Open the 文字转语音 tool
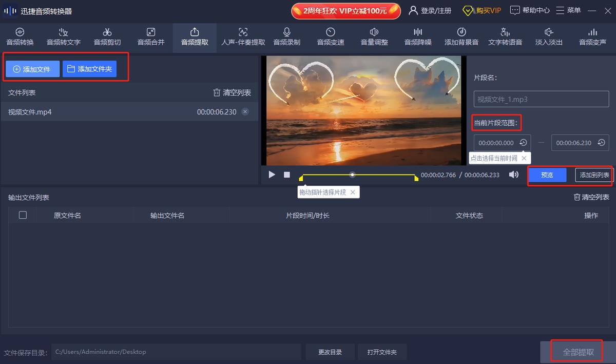 tap(505, 36)
